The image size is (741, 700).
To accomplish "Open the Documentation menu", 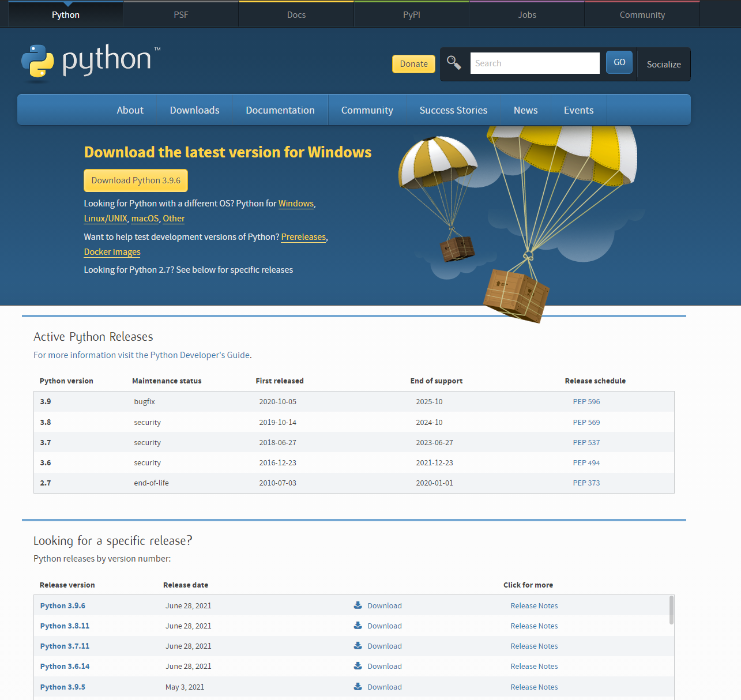I will click(x=280, y=110).
